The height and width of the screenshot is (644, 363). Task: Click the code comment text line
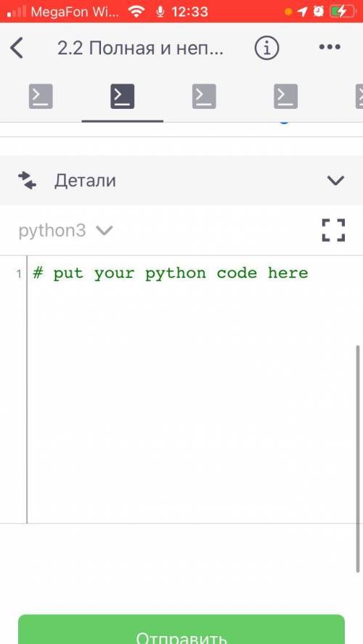171,274
